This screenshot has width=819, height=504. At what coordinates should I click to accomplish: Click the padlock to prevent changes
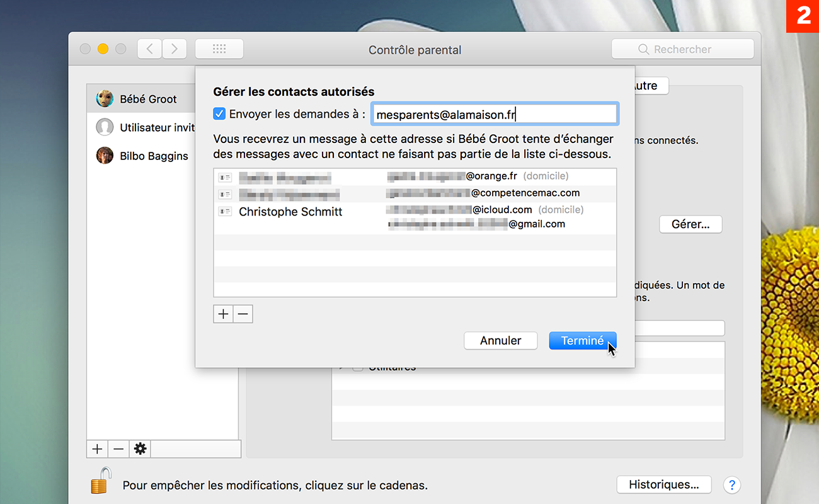[x=101, y=481]
